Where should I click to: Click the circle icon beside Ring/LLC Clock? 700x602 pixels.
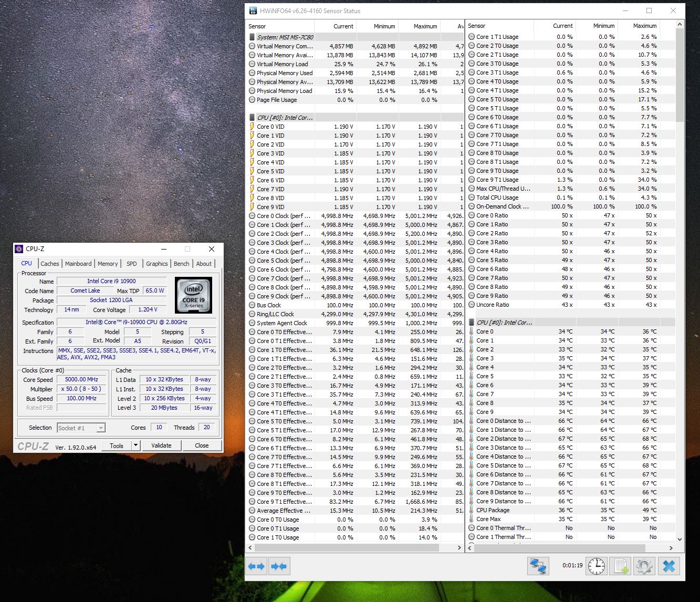coord(252,314)
